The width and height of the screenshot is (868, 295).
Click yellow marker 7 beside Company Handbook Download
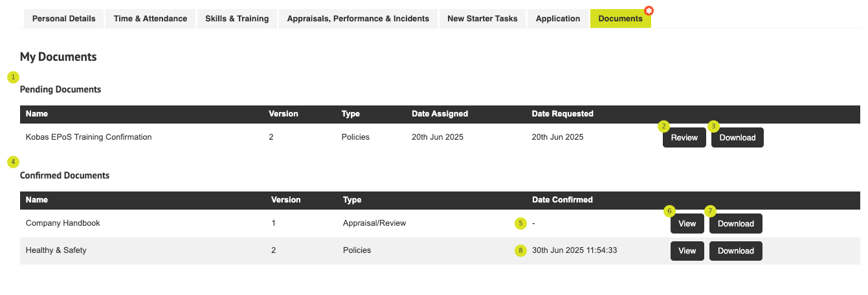pos(711,211)
